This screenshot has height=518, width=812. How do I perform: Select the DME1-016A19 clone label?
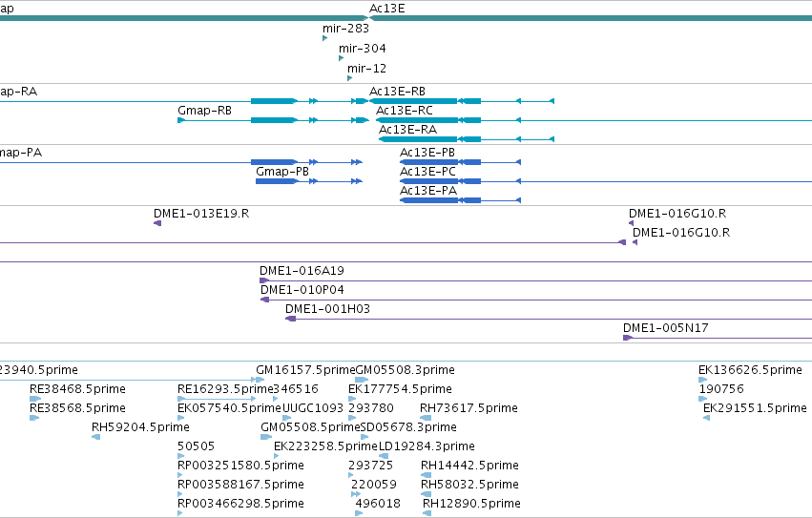(302, 271)
